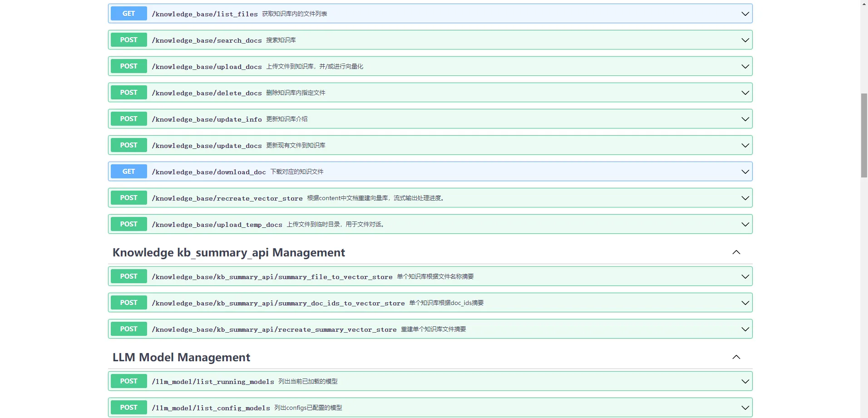Click POST badge for list_config_models
The height and width of the screenshot is (418, 868).
coord(129,408)
